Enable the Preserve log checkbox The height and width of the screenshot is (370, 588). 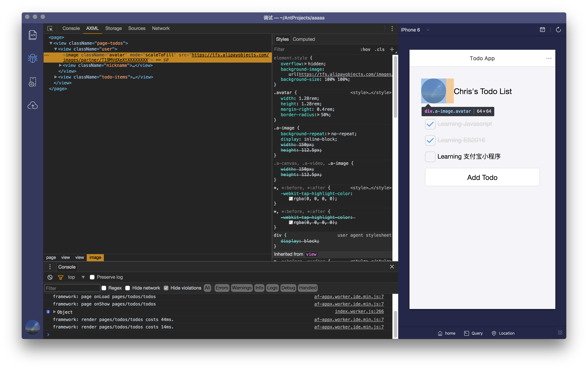(x=92, y=277)
